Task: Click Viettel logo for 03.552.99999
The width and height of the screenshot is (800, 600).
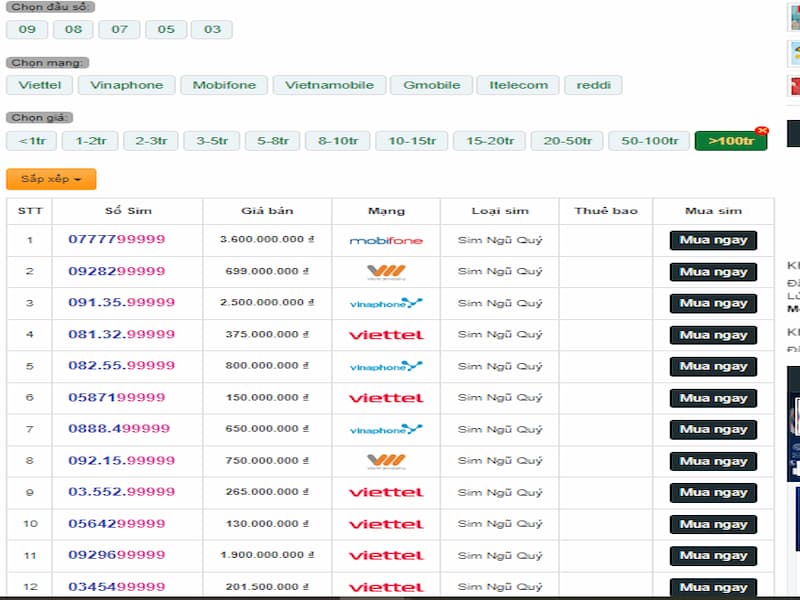Action: 386,493
